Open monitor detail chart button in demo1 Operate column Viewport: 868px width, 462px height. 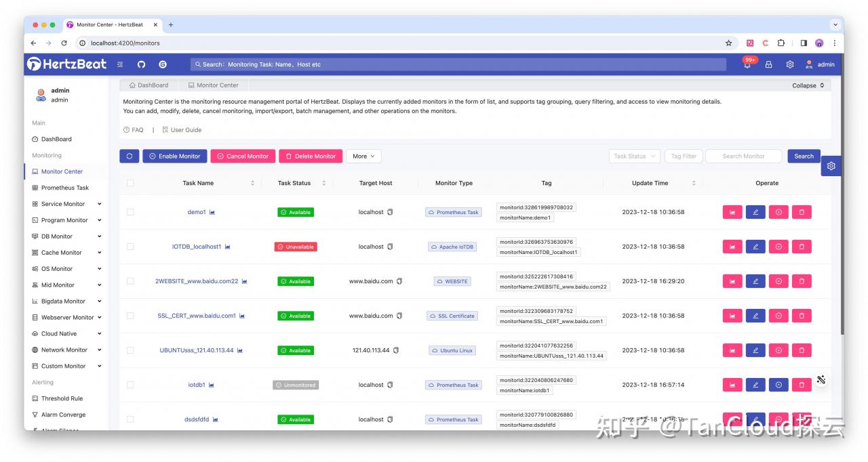point(732,212)
